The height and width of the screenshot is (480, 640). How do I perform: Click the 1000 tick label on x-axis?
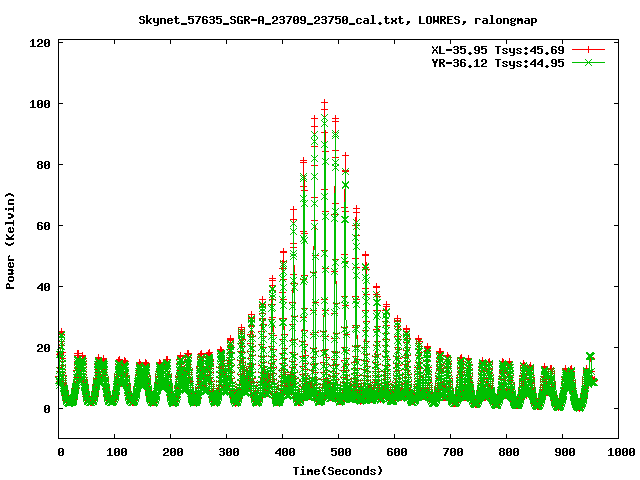618,453
